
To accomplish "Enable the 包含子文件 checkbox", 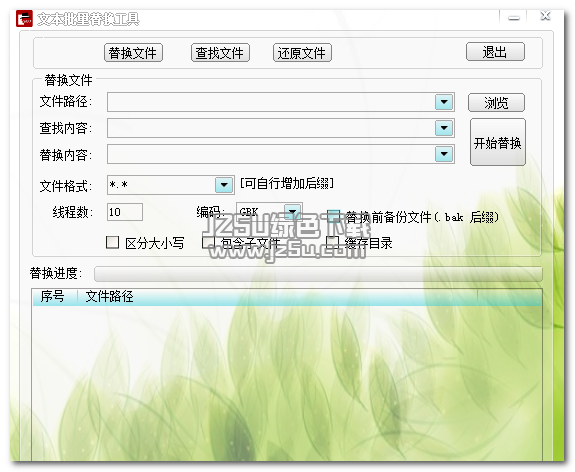I will [208, 242].
